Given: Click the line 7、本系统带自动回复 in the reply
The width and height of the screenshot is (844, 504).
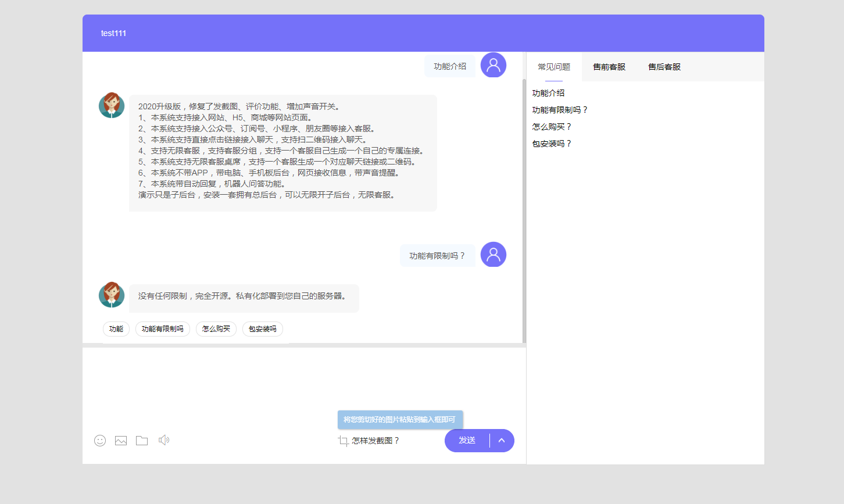Looking at the screenshot, I should coord(213,184).
